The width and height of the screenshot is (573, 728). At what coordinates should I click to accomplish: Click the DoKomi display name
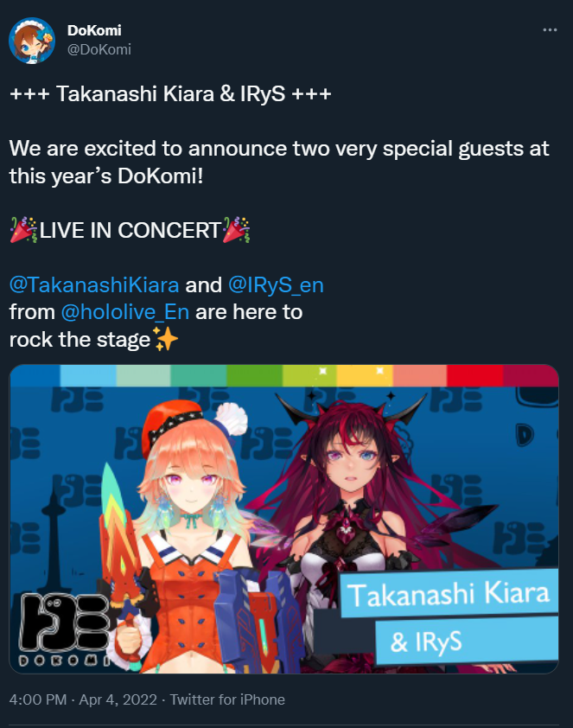(x=94, y=30)
